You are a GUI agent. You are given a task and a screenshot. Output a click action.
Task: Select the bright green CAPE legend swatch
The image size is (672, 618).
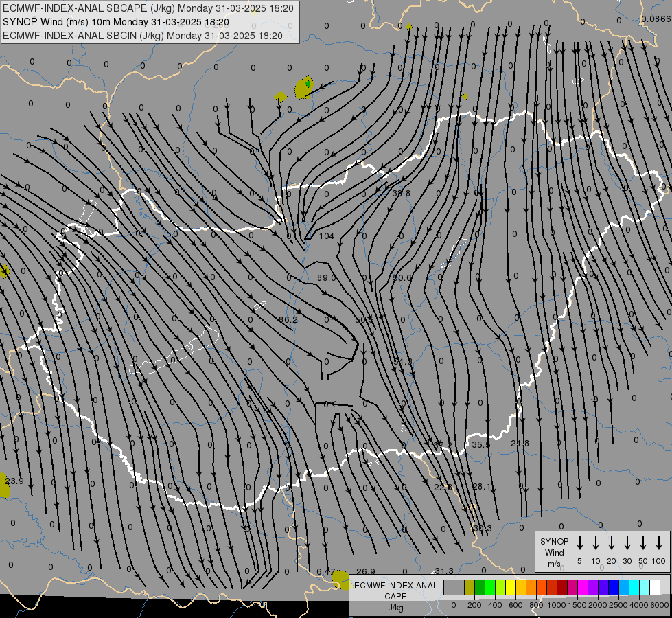pos(490,588)
